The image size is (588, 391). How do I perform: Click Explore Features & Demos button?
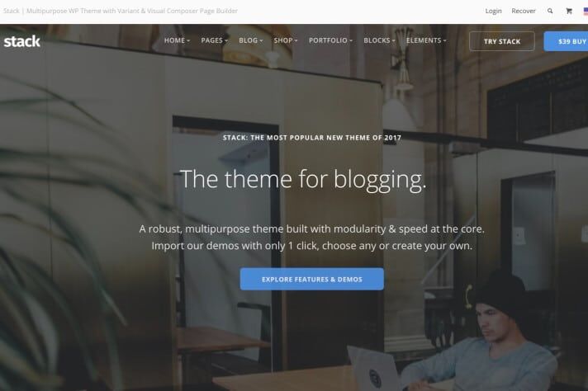[x=311, y=279]
